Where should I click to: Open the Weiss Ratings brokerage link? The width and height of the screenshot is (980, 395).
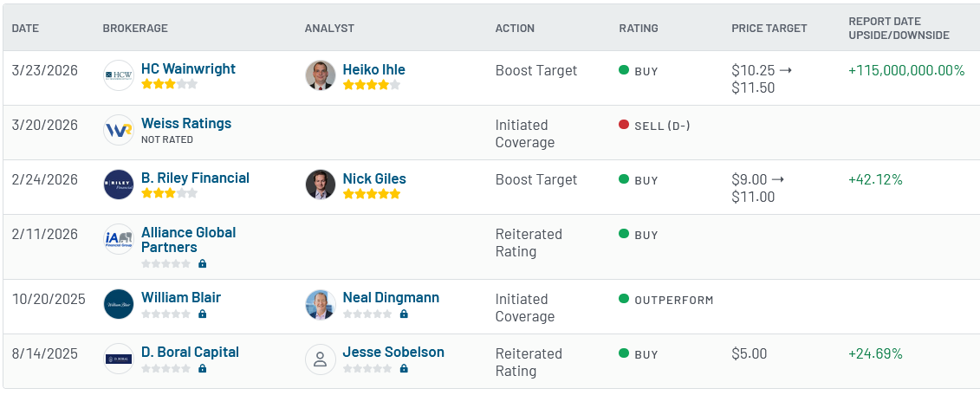(x=186, y=123)
